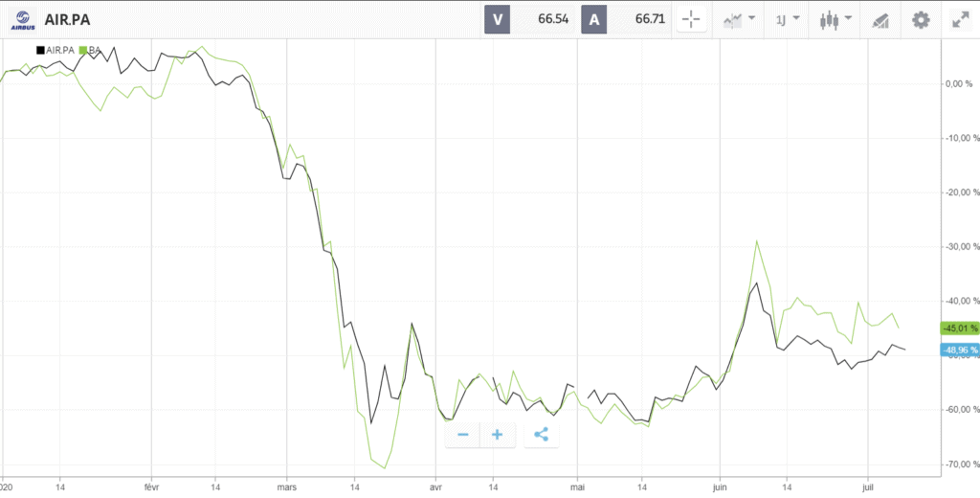980x498 pixels.
Task: Click the AIR.PA ticker title
Action: (x=70, y=19)
